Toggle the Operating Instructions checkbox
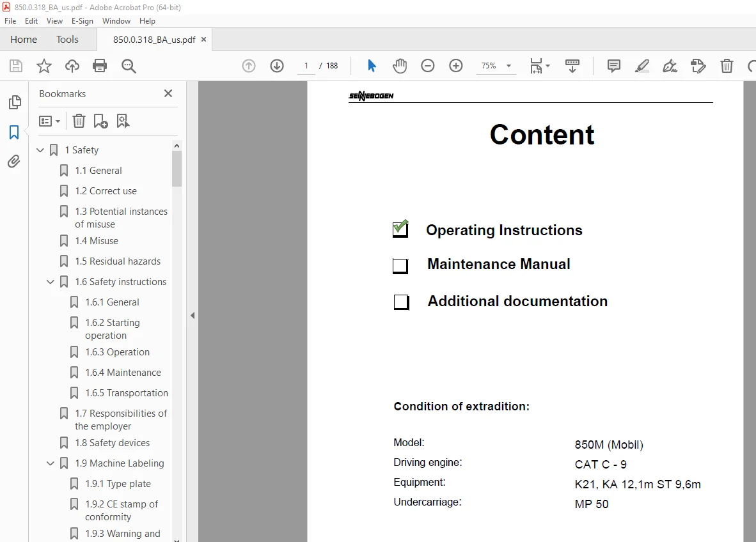This screenshot has height=542, width=756. pyautogui.click(x=400, y=229)
